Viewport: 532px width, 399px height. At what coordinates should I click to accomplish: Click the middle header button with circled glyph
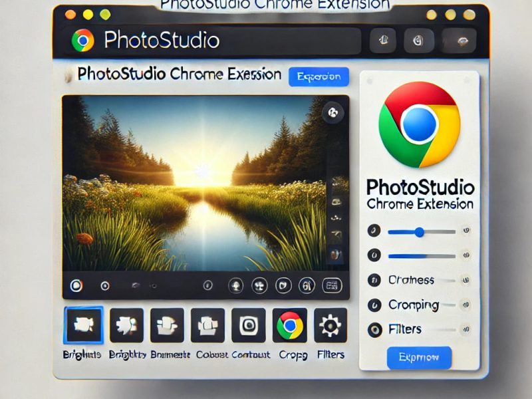click(x=418, y=41)
